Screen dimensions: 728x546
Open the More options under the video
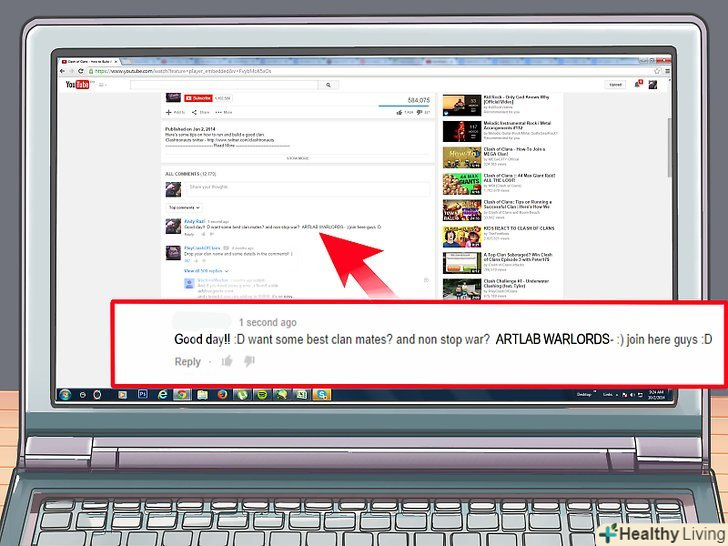[x=223, y=112]
